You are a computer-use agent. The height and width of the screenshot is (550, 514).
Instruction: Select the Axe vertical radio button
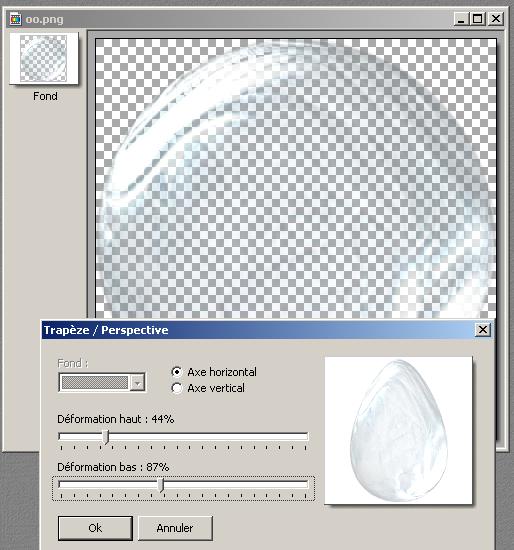(x=177, y=388)
